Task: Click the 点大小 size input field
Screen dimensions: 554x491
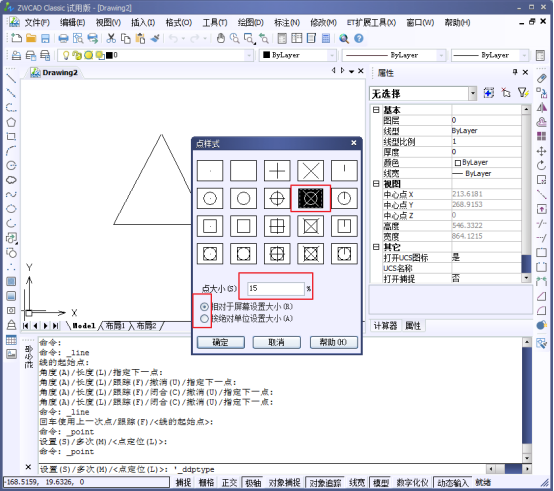Action: click(x=276, y=289)
